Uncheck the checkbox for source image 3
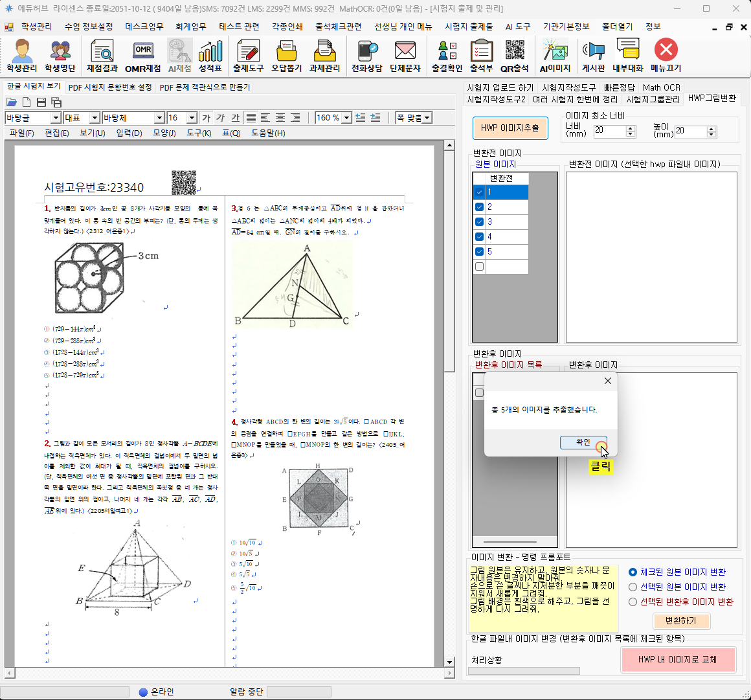The width and height of the screenshot is (751, 700). coord(479,221)
